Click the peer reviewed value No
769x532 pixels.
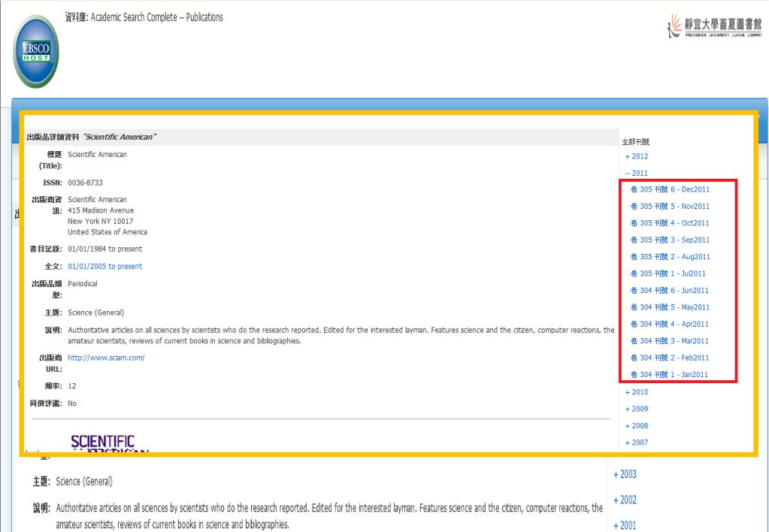click(x=72, y=404)
